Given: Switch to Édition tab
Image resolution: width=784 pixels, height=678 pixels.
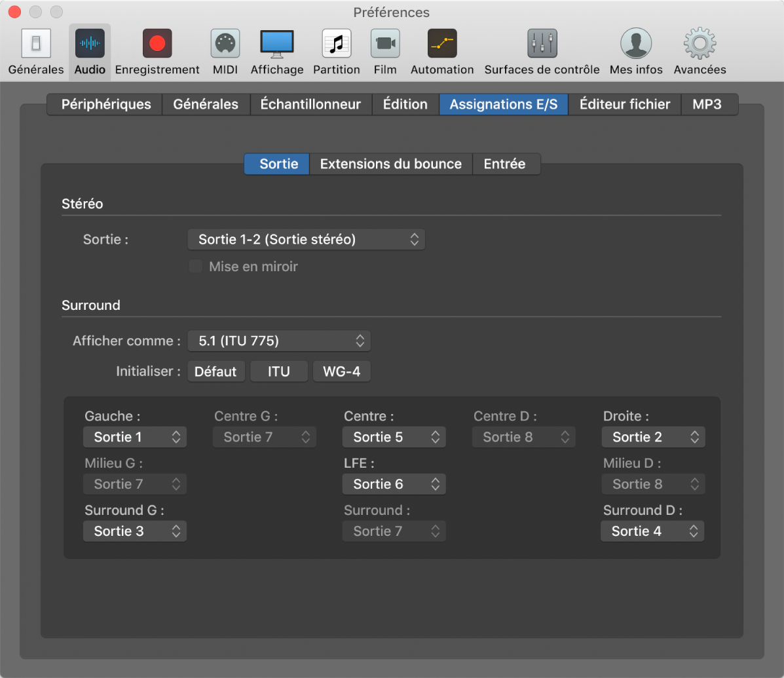Looking at the screenshot, I should (x=405, y=104).
